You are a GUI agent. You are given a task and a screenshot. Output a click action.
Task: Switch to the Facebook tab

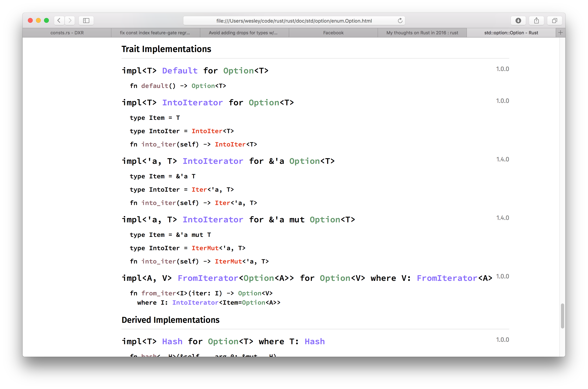click(333, 32)
